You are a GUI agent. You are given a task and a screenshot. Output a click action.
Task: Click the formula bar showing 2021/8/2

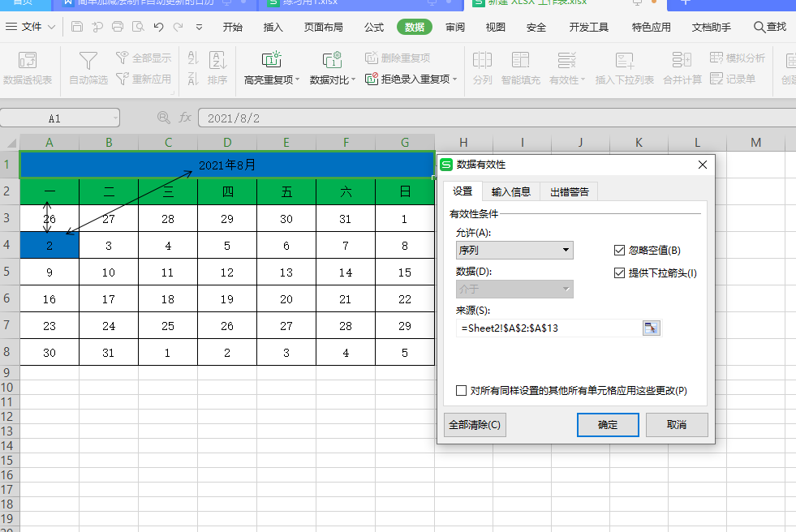497,118
